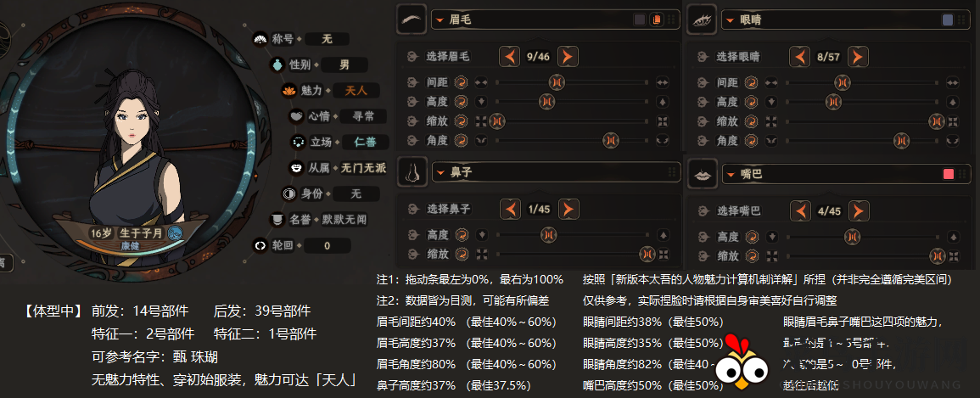This screenshot has width=980, height=398.
Task: Click the pink mouth color swatch
Action: (x=949, y=174)
